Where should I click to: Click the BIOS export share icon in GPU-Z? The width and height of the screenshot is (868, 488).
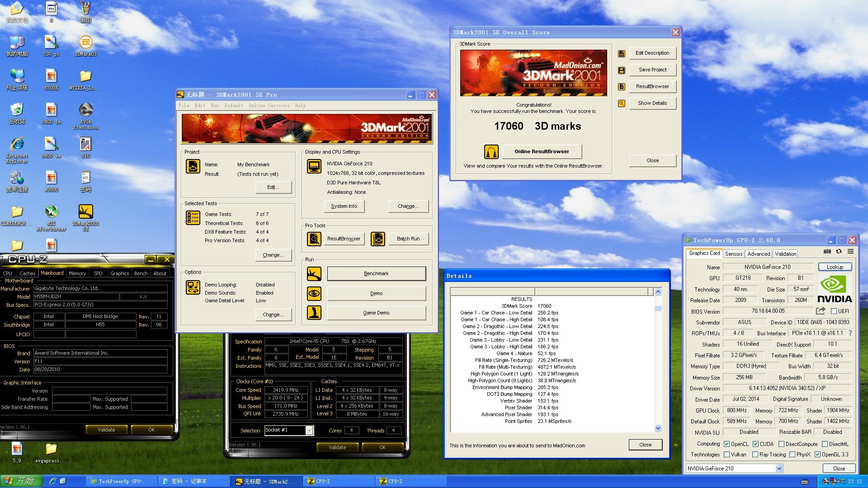coord(821,311)
